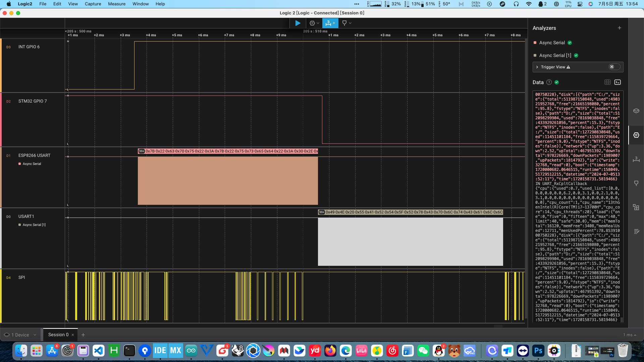Open the Data help question mark icon
The width and height of the screenshot is (644, 362).
pyautogui.click(x=549, y=82)
